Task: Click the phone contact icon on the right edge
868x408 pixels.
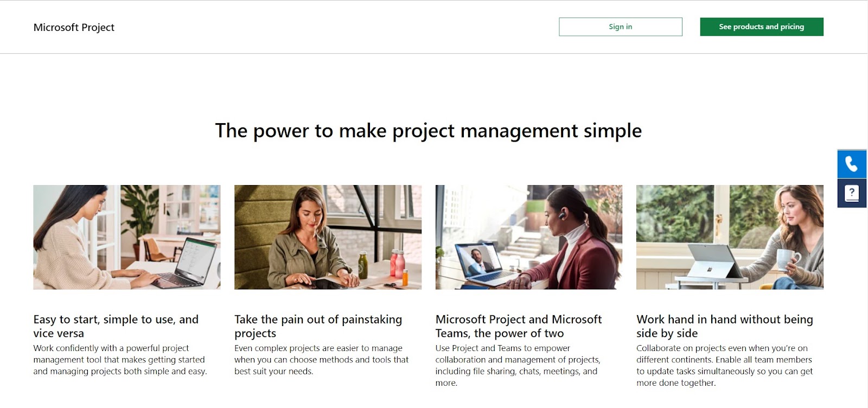Action: click(851, 163)
